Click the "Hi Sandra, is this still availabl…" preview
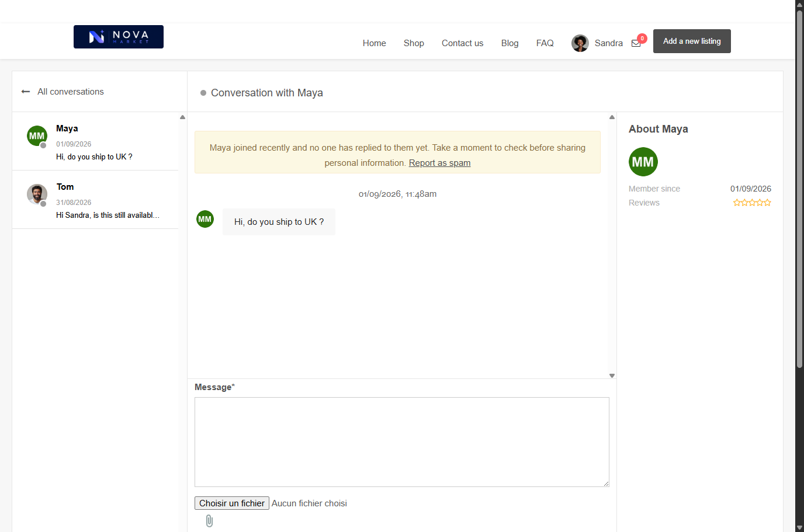This screenshot has height=532, width=804. [x=108, y=215]
